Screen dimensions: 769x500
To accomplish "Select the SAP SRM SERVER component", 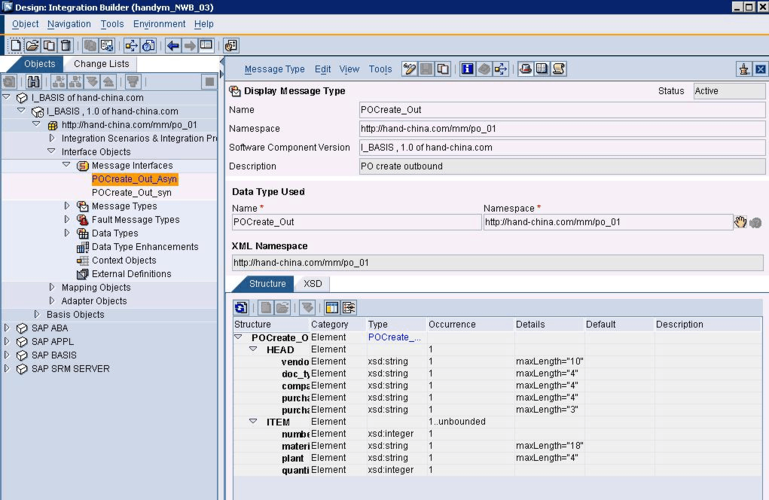I will [70, 369].
